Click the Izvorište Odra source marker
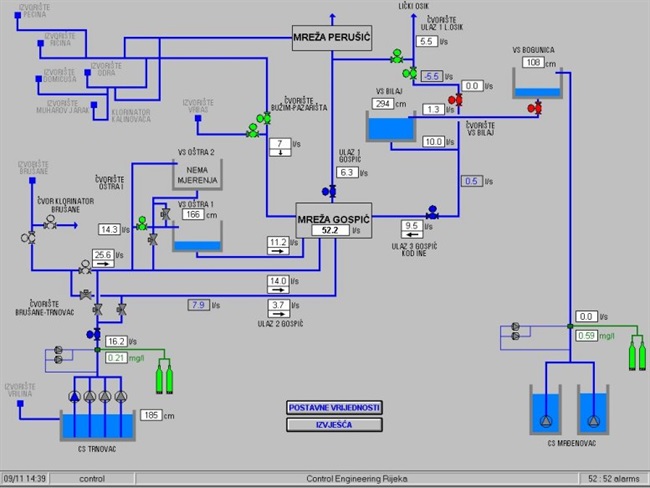650x488 pixels. pyautogui.click(x=87, y=73)
